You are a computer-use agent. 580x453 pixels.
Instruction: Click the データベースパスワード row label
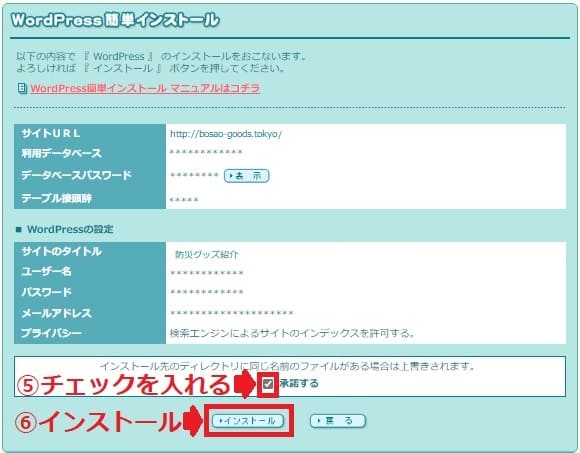coord(76,175)
